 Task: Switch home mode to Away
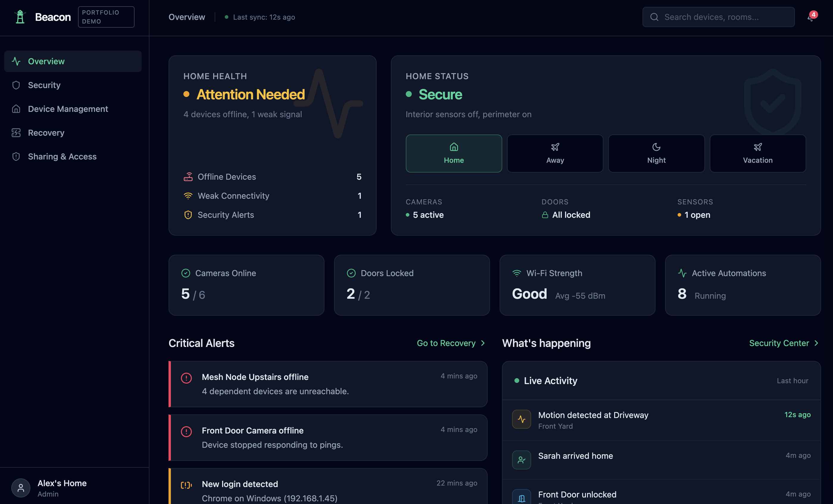tap(555, 154)
